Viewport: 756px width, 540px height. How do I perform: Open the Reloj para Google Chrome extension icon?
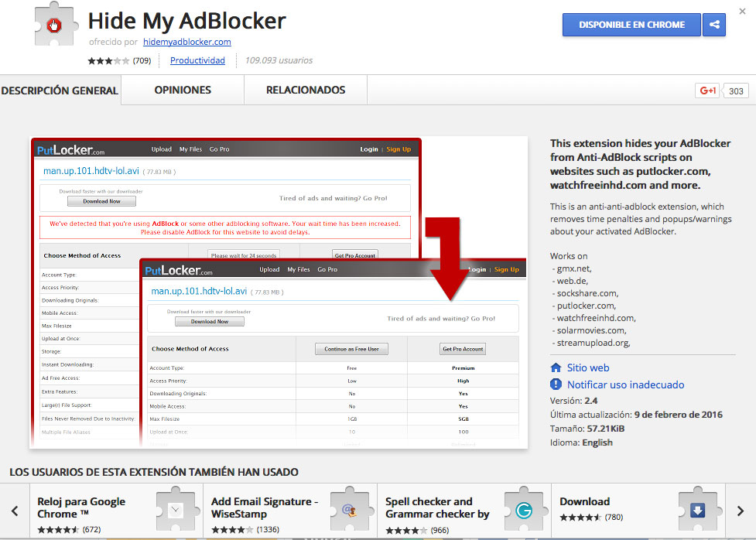tap(175, 510)
